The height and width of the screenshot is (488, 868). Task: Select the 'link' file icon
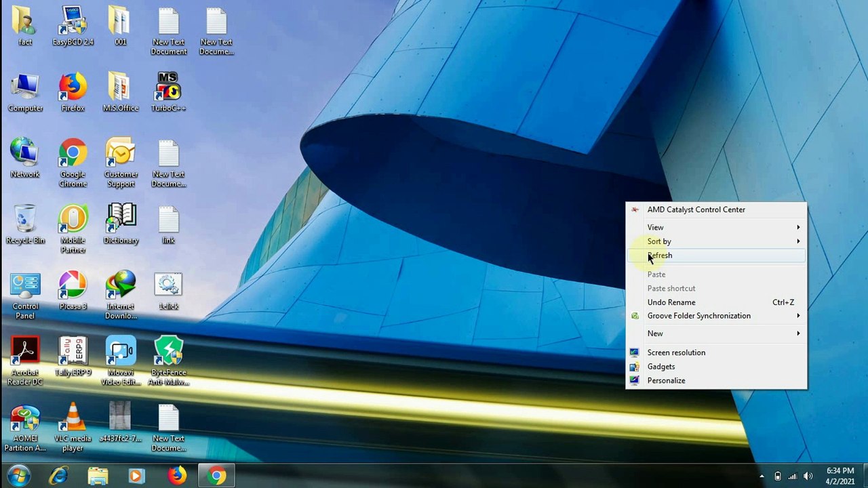tap(168, 224)
